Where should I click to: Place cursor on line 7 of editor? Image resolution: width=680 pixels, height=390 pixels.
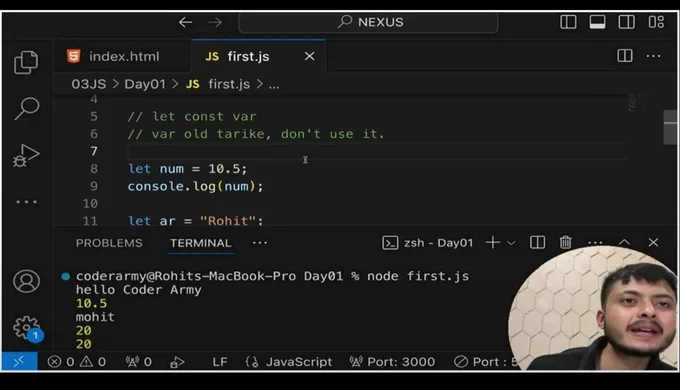point(376,151)
